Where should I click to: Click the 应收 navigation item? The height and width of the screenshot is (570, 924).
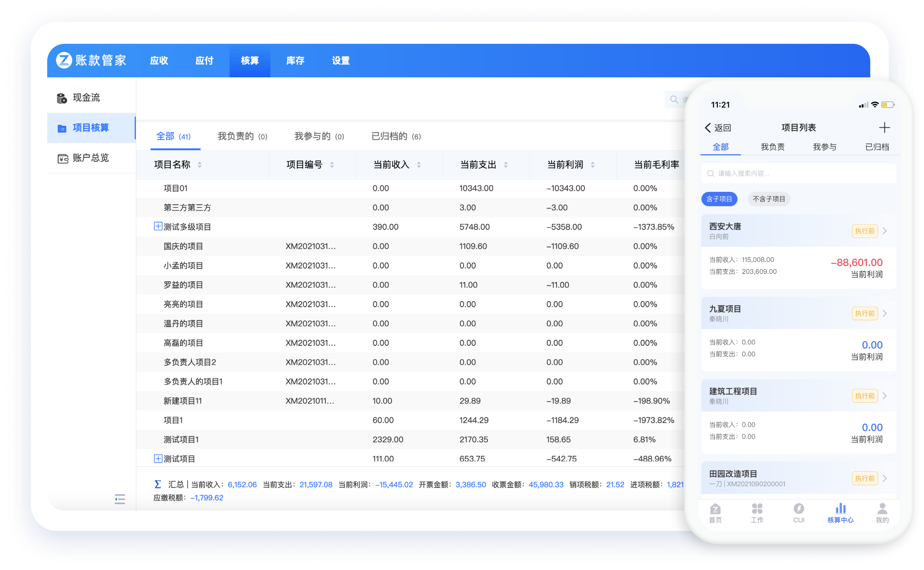coord(159,61)
